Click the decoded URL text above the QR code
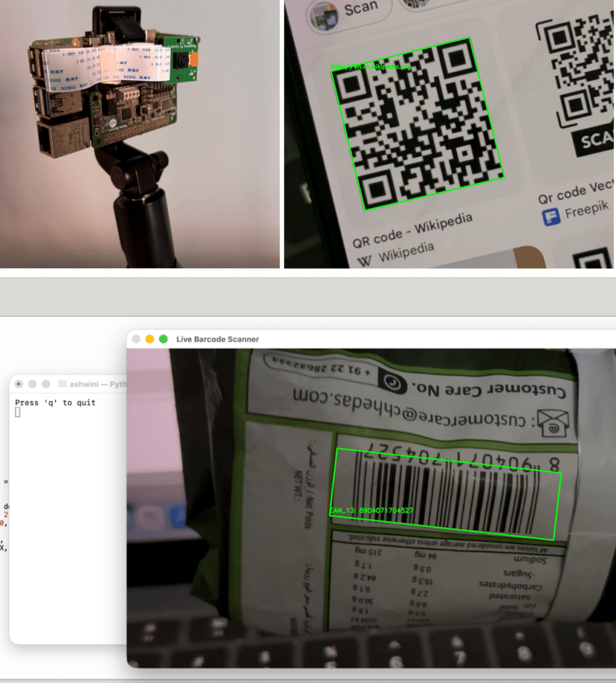Image resolution: width=616 pixels, height=683 pixels. coord(371,67)
